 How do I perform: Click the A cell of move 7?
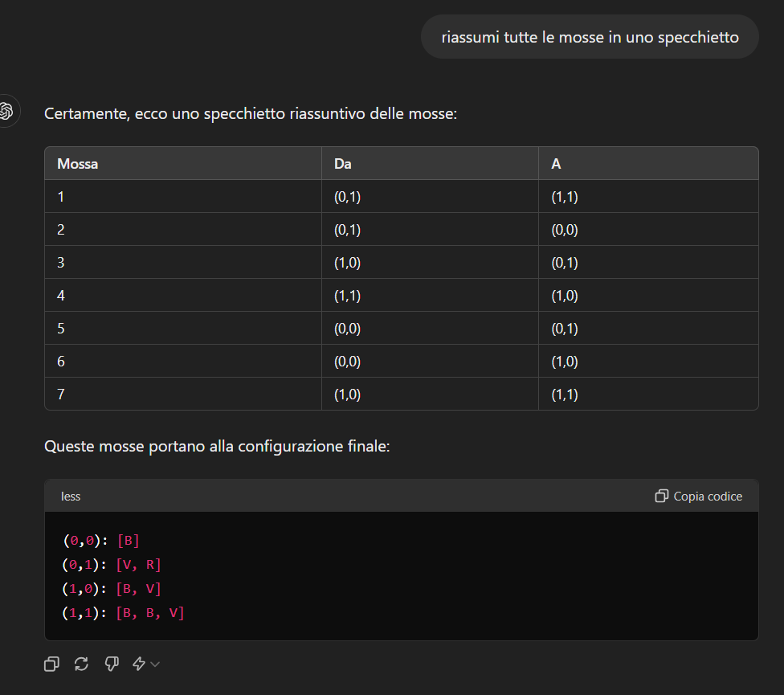click(565, 395)
